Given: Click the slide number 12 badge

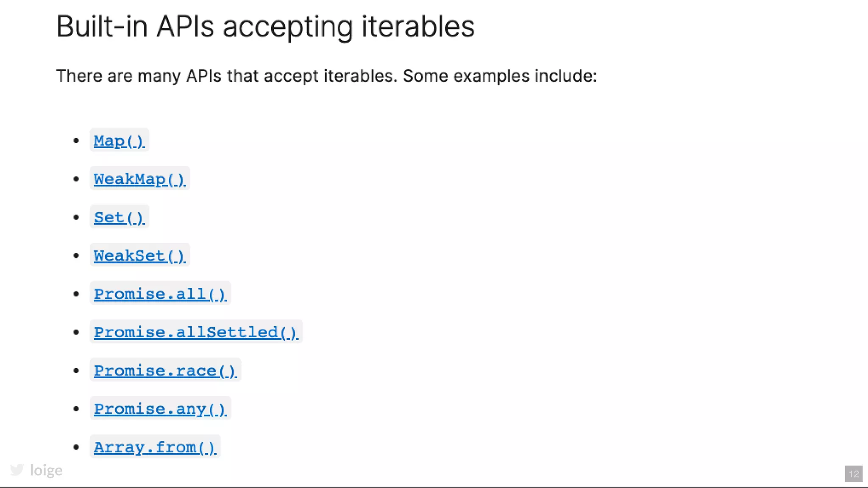Looking at the screenshot, I should click(x=854, y=474).
